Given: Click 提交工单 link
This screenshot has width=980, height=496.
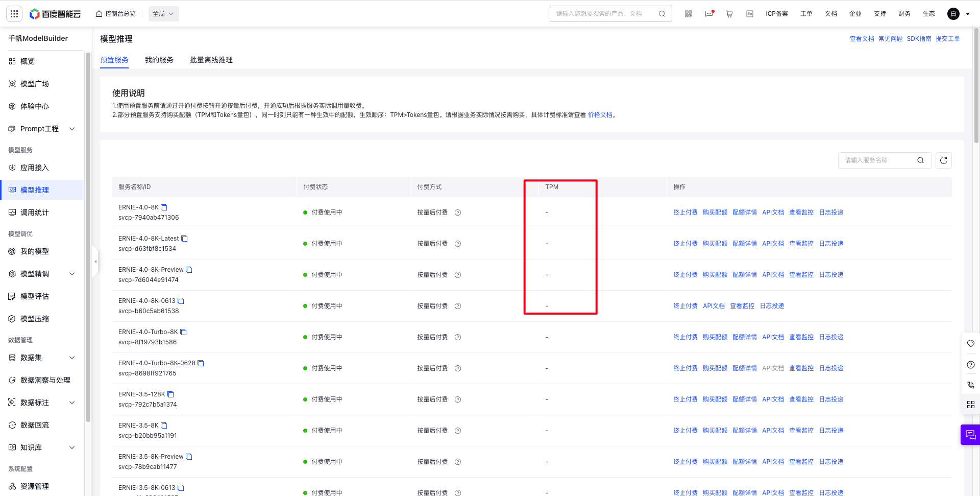Looking at the screenshot, I should click(947, 39).
